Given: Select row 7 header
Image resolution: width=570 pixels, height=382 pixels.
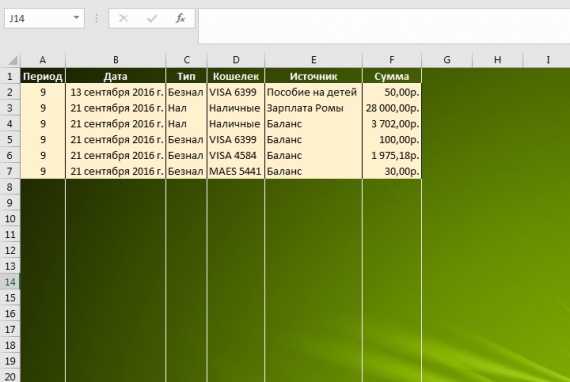Looking at the screenshot, I should pos(10,171).
